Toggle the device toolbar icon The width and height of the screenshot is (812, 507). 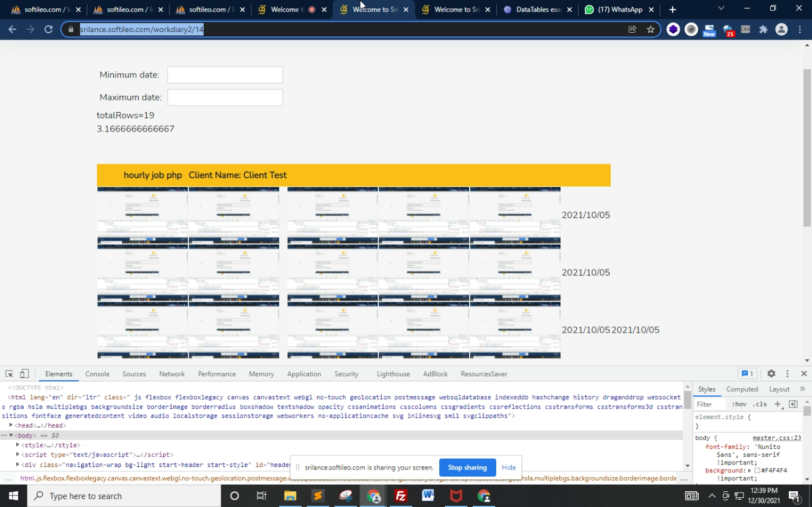[x=24, y=374]
